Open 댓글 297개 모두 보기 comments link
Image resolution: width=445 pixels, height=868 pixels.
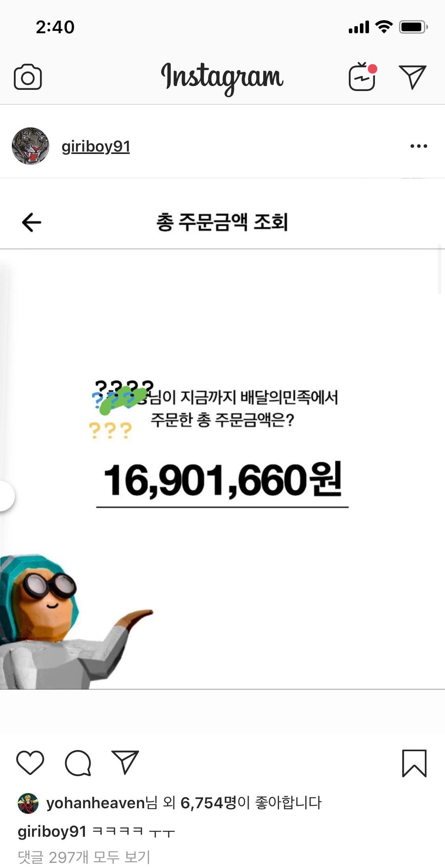pyautogui.click(x=84, y=857)
